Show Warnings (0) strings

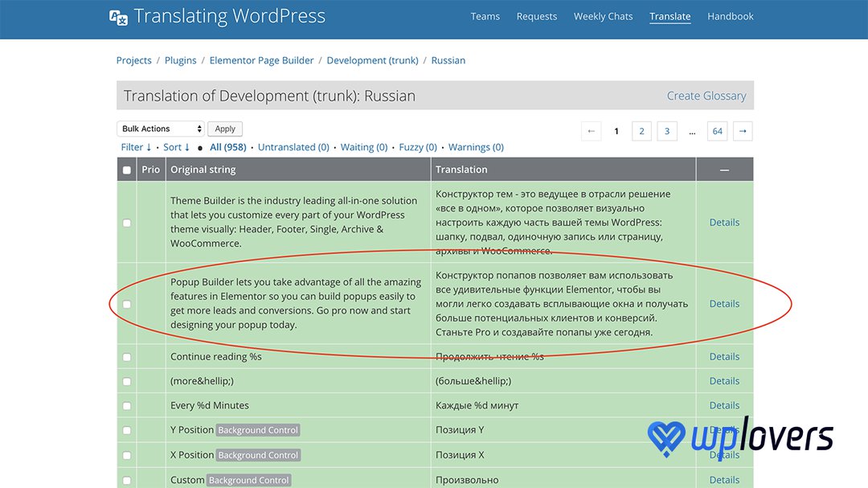[x=476, y=147]
